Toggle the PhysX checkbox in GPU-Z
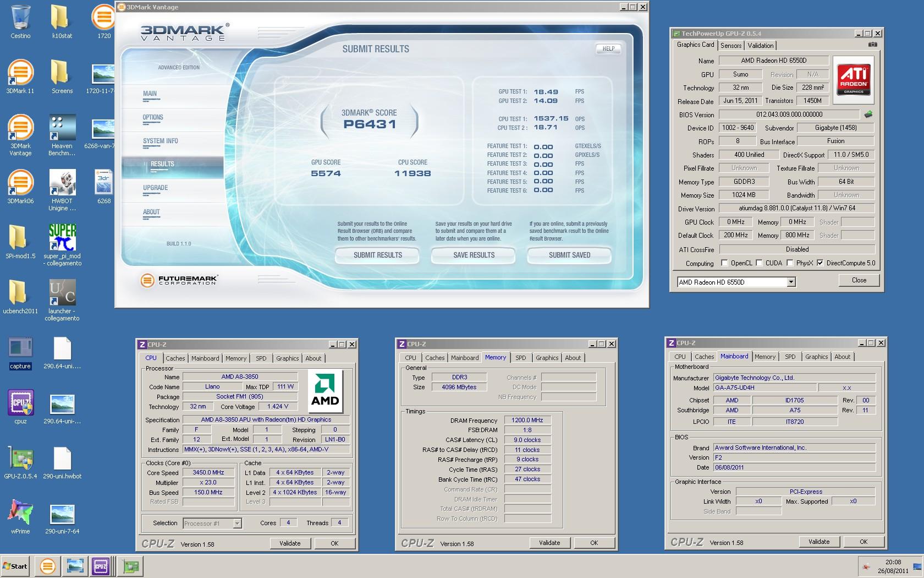Viewport: 924px width, 578px height. coord(790,263)
